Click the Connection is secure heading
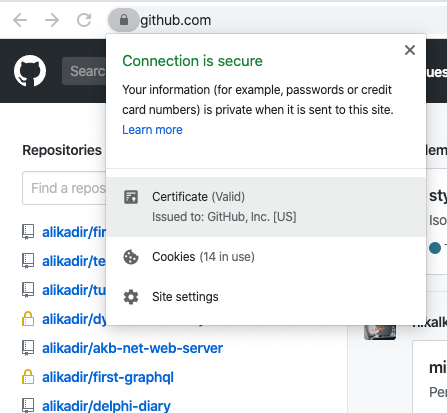The width and height of the screenshot is (447, 413). (192, 61)
